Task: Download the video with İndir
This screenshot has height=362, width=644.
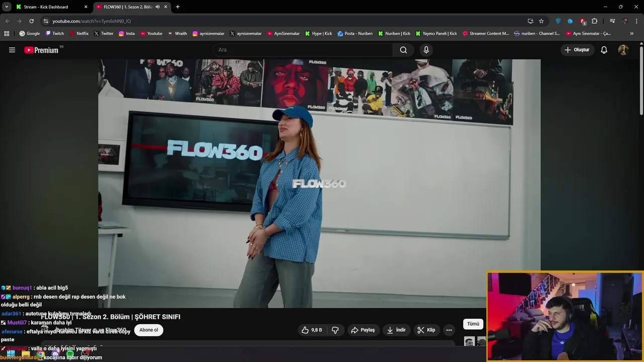Action: (x=396, y=330)
